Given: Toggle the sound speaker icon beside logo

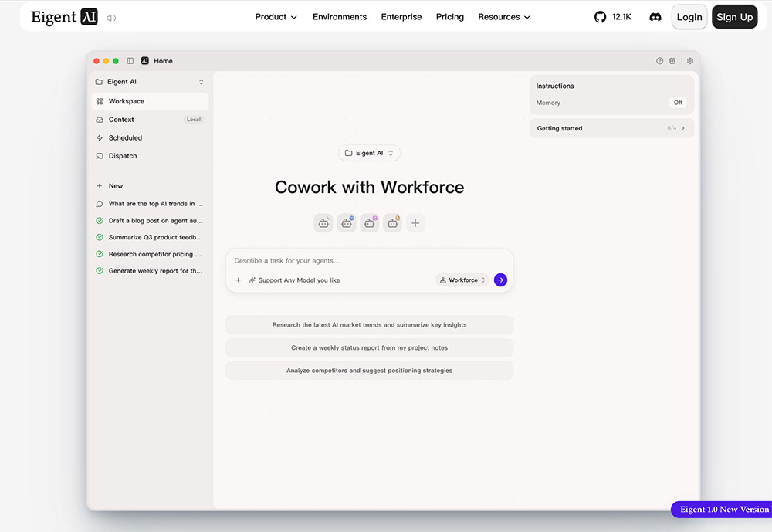Looking at the screenshot, I should coord(111,18).
